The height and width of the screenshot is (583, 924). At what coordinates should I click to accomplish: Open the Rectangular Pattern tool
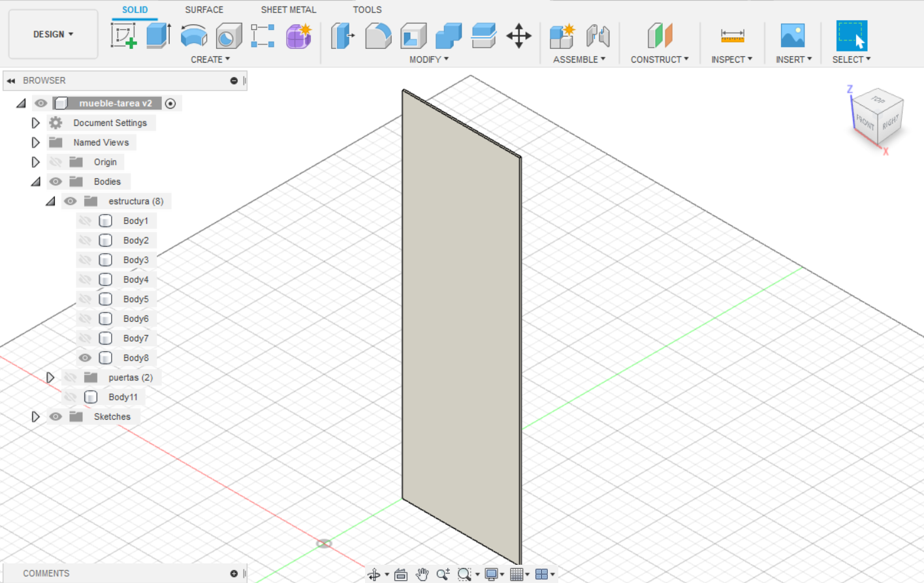coord(263,36)
